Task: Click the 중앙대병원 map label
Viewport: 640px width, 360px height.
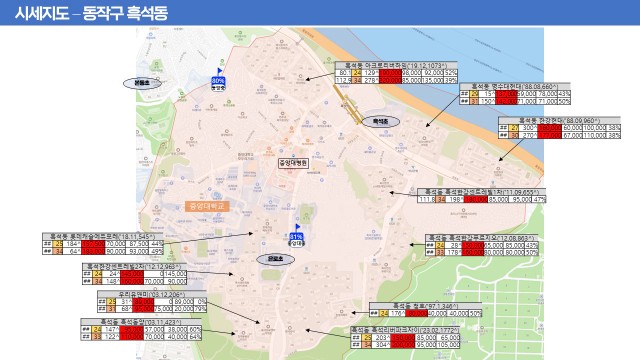Action: 293,164
